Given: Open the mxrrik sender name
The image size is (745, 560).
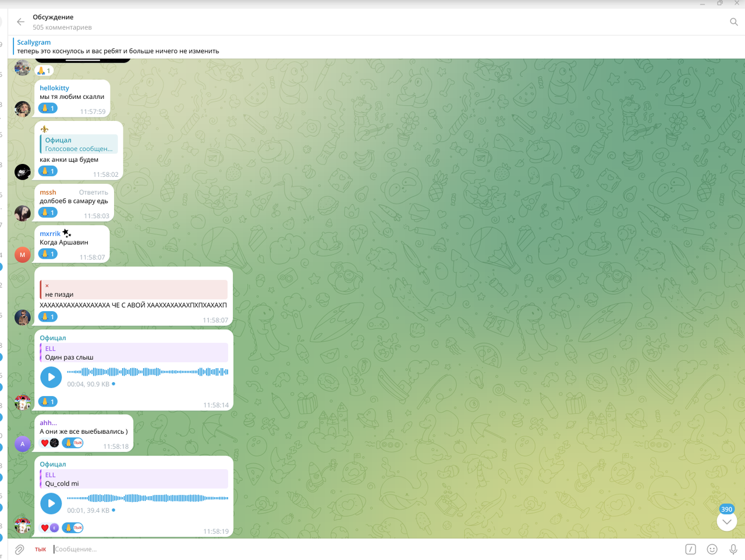Looking at the screenshot, I should point(50,234).
